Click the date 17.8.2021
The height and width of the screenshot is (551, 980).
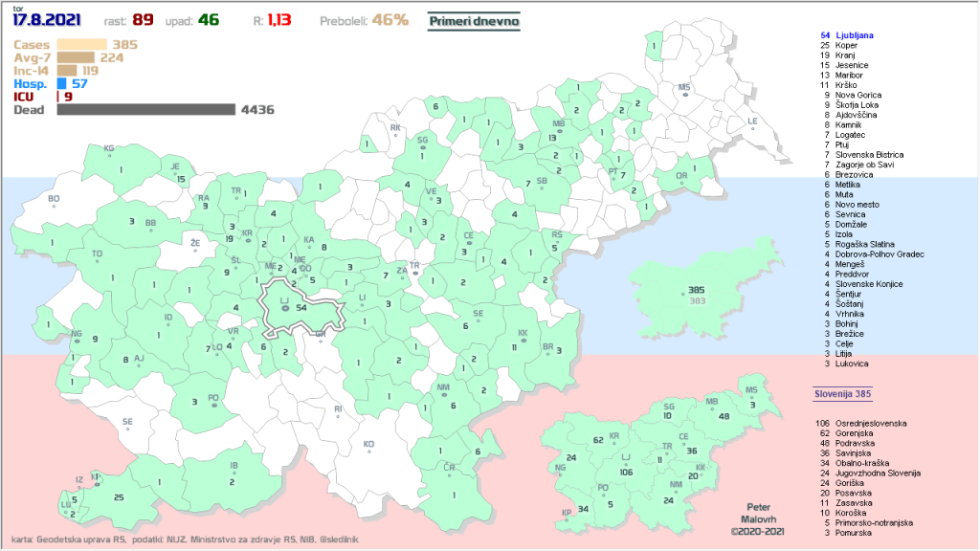click(x=47, y=19)
